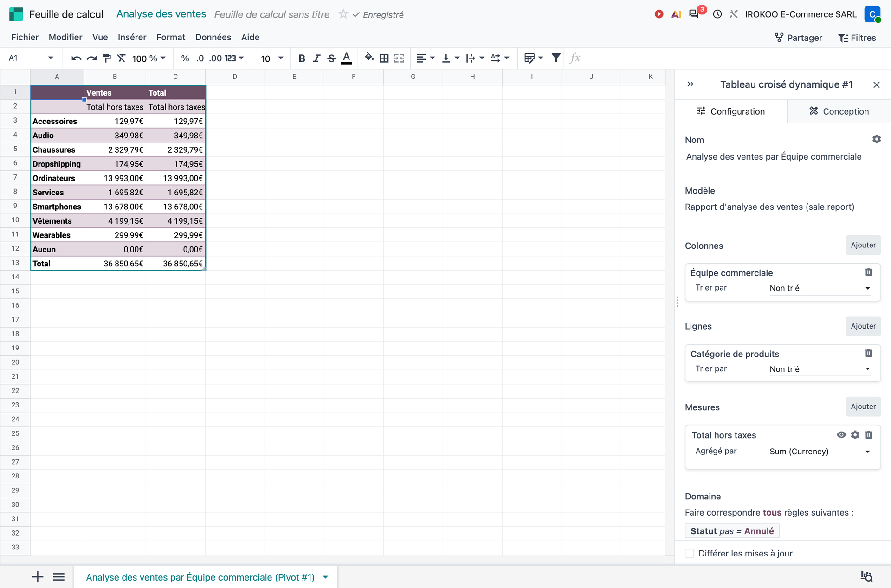Open the fill color bucket
891x588 pixels.
pos(369,58)
